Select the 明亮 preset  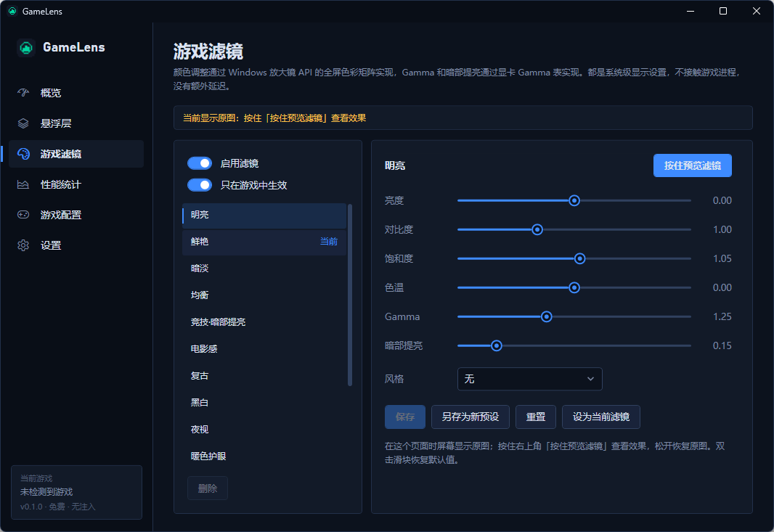(264, 215)
